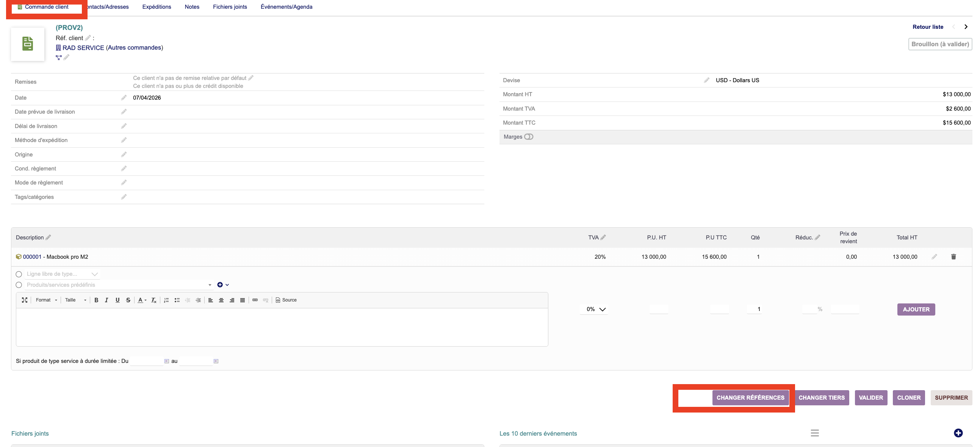980x447 pixels.
Task: Switch to the Expéditions tab
Action: 157,7
